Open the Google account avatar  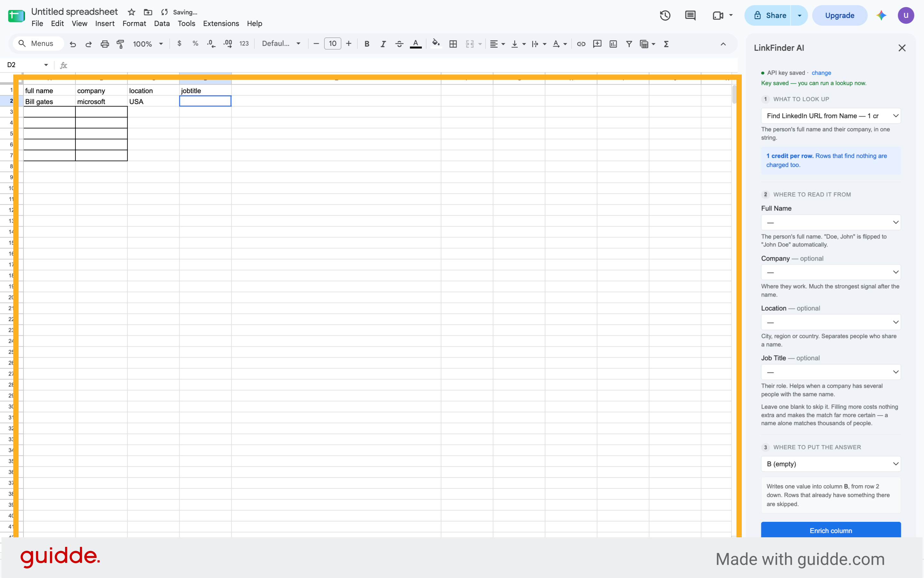pos(906,15)
